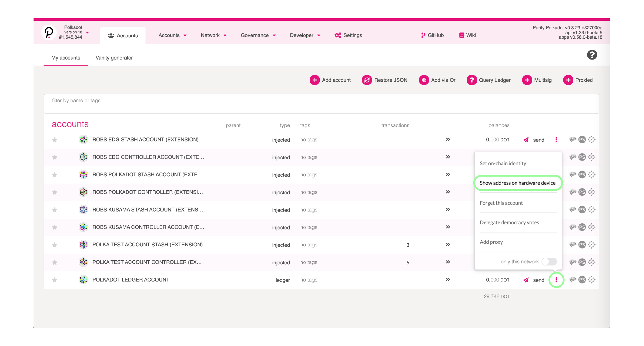Expand details of ROBS EDG STASH ACCOUNT row
644x346 pixels.
click(448, 139)
